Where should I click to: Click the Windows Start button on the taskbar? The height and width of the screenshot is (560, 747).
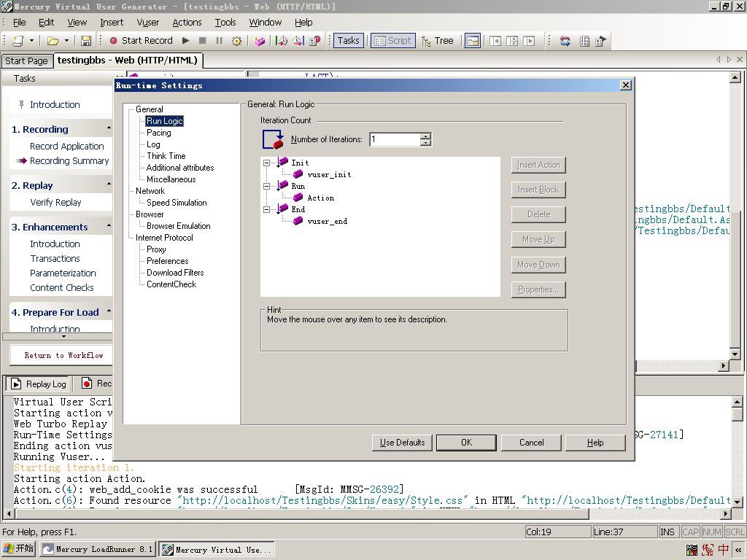pyautogui.click(x=18, y=548)
